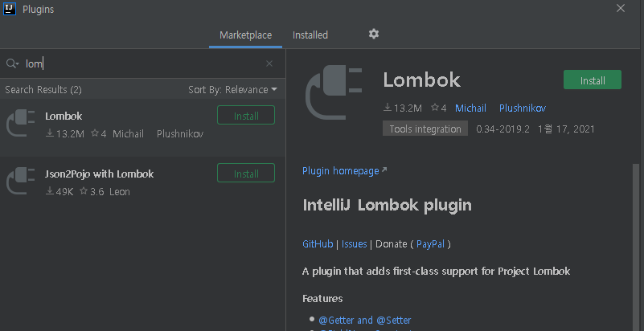Click the details pane vertical scrollbar
The height and width of the screenshot is (331, 644).
(636, 246)
